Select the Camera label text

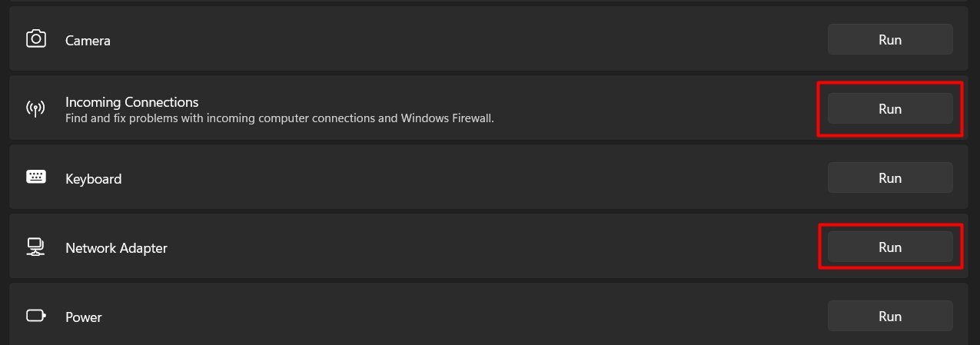click(x=88, y=41)
